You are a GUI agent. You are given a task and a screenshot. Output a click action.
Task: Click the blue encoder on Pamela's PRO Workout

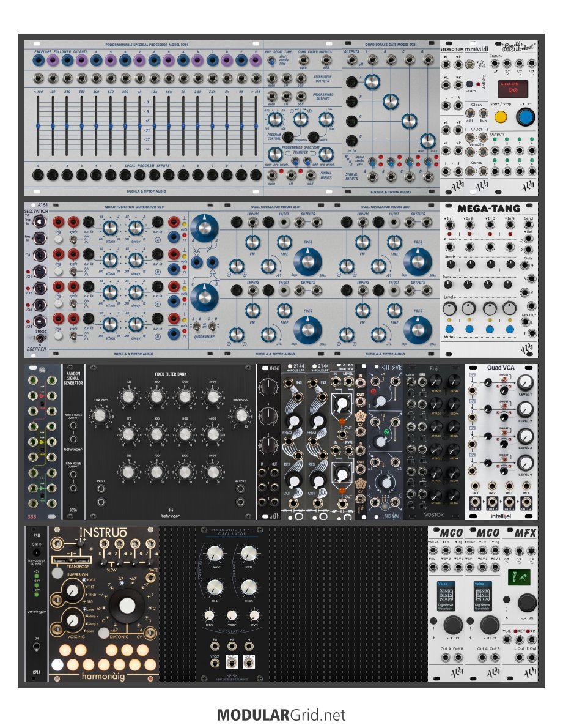click(524, 118)
